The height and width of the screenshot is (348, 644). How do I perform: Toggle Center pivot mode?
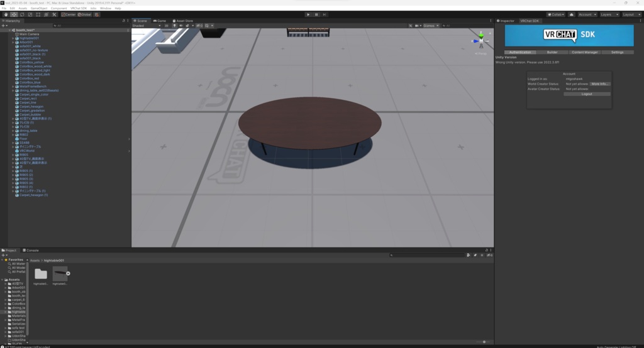click(x=69, y=14)
